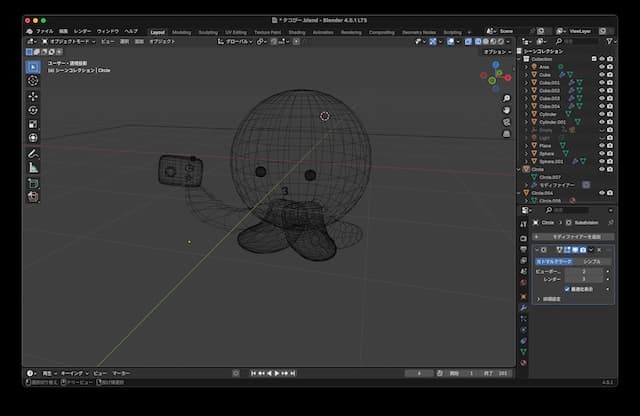Expand the Sphere.001 outliner row
Image resolution: width=640 pixels, height=416 pixels.
527,162
